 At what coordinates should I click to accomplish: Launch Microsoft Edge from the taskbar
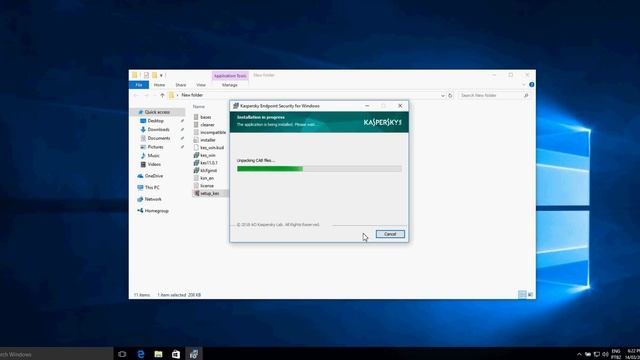pyautogui.click(x=141, y=354)
